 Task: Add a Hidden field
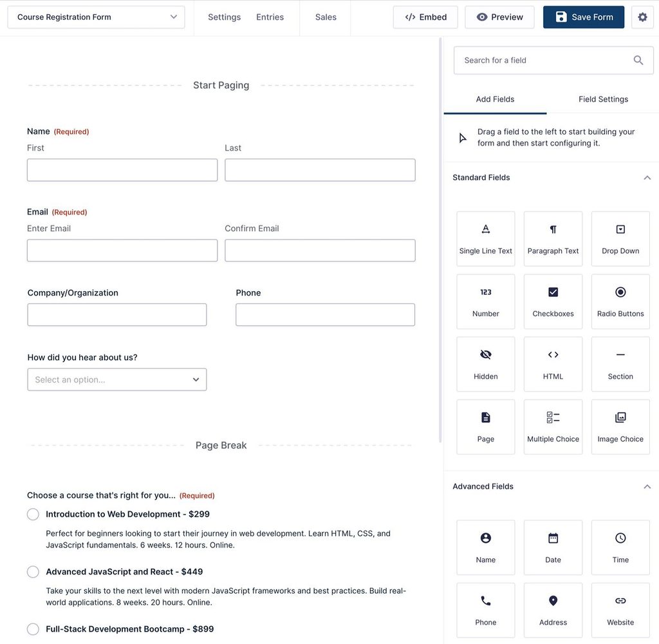point(485,365)
